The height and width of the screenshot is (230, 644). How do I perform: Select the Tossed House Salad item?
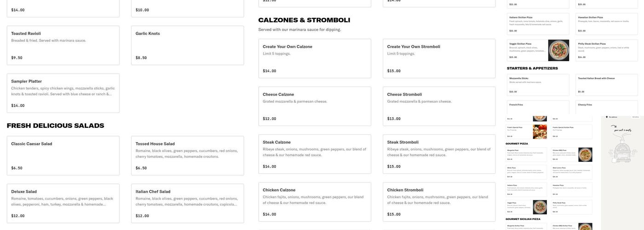pyautogui.click(x=187, y=155)
